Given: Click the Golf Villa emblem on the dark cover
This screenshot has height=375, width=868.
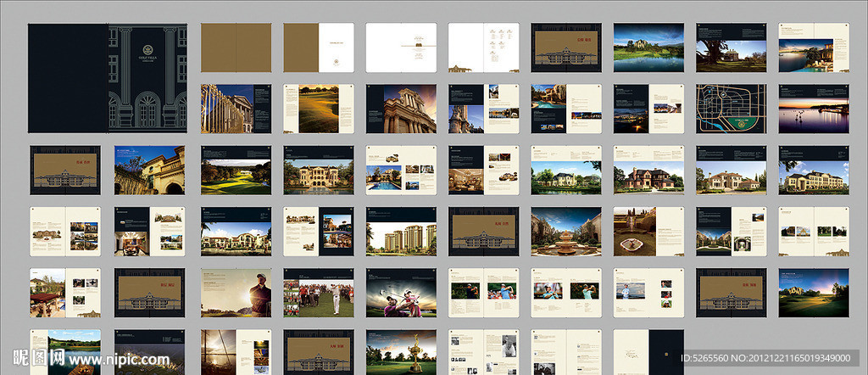Looking at the screenshot, I should pos(147,49).
